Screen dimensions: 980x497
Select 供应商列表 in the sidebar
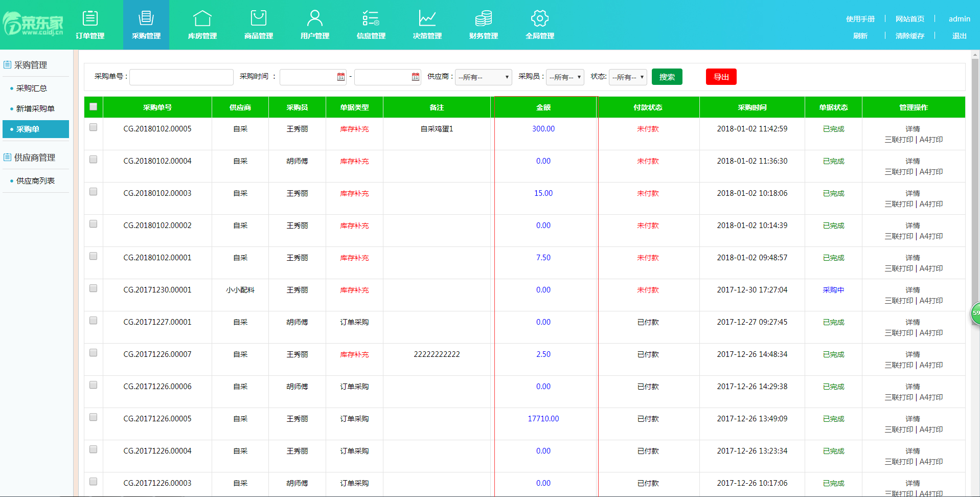(x=35, y=180)
